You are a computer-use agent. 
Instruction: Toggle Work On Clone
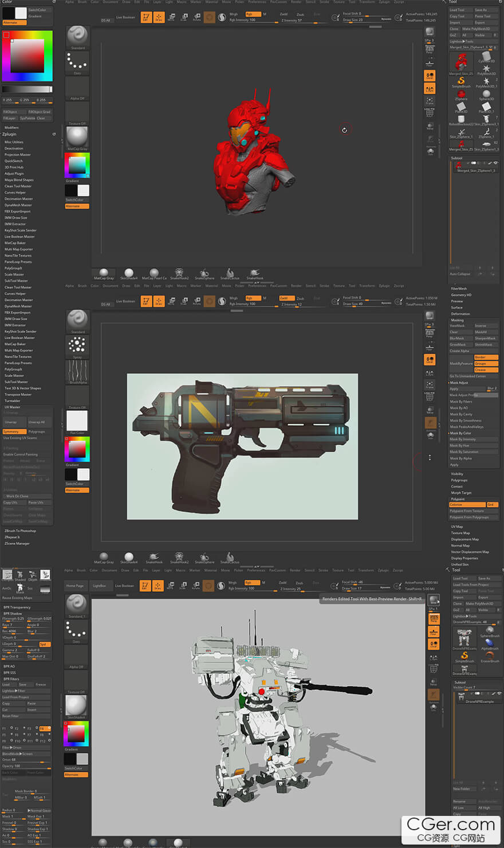point(26,496)
